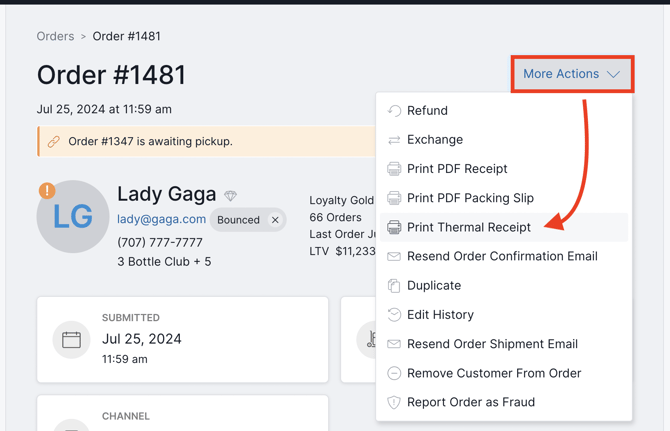Click the orange warning badge on avatar
The height and width of the screenshot is (431, 670).
pos(47,191)
